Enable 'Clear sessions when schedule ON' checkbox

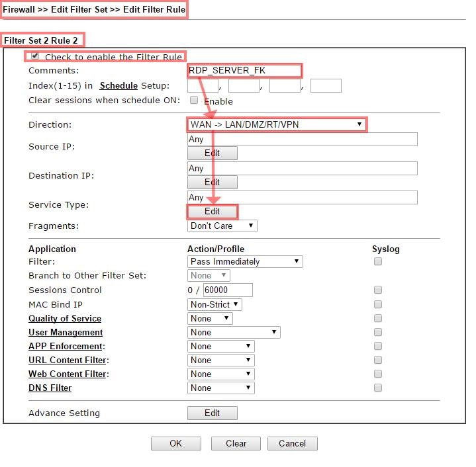[x=194, y=101]
